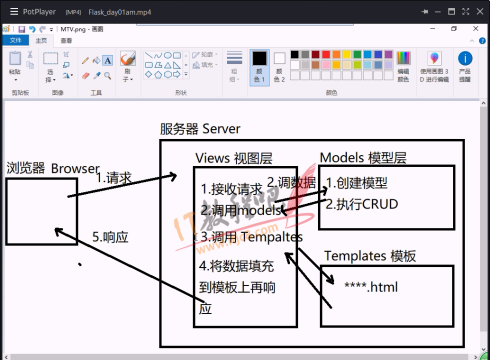Switch to the View ribbon tab
This screenshot has height=360, width=490.
click(66, 40)
